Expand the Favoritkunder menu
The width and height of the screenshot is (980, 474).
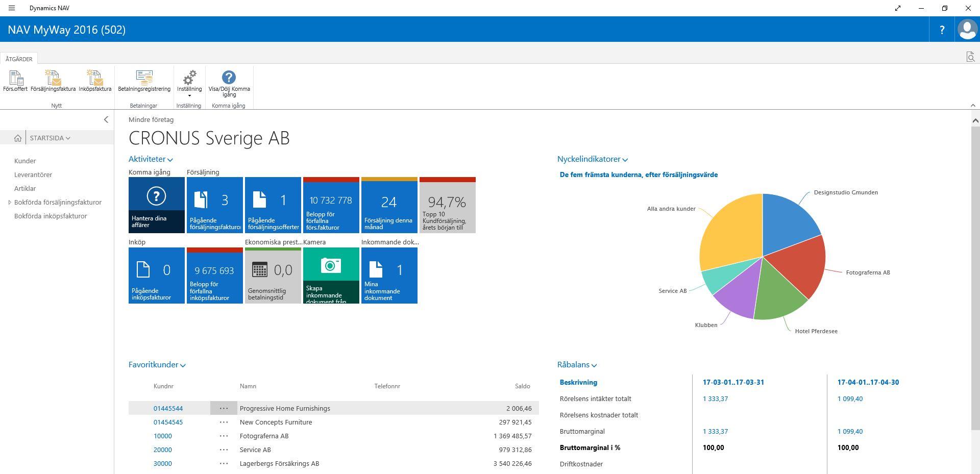pyautogui.click(x=157, y=365)
